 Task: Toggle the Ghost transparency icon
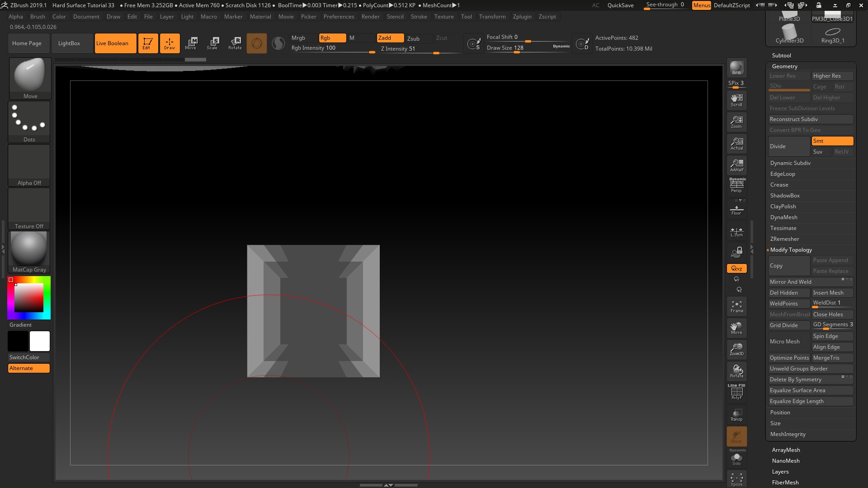pyautogui.click(x=736, y=436)
